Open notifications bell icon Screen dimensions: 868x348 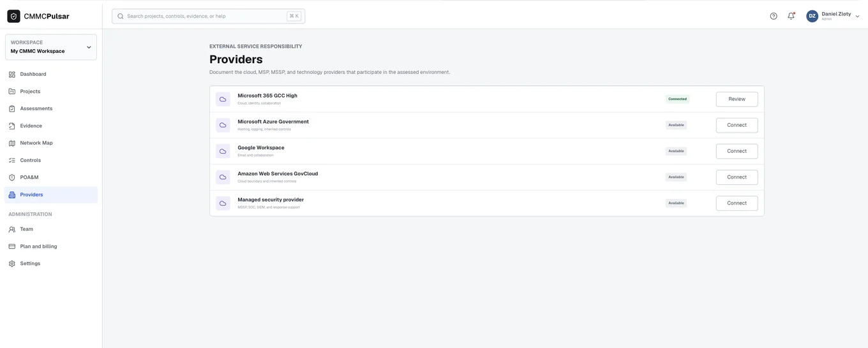tap(791, 16)
